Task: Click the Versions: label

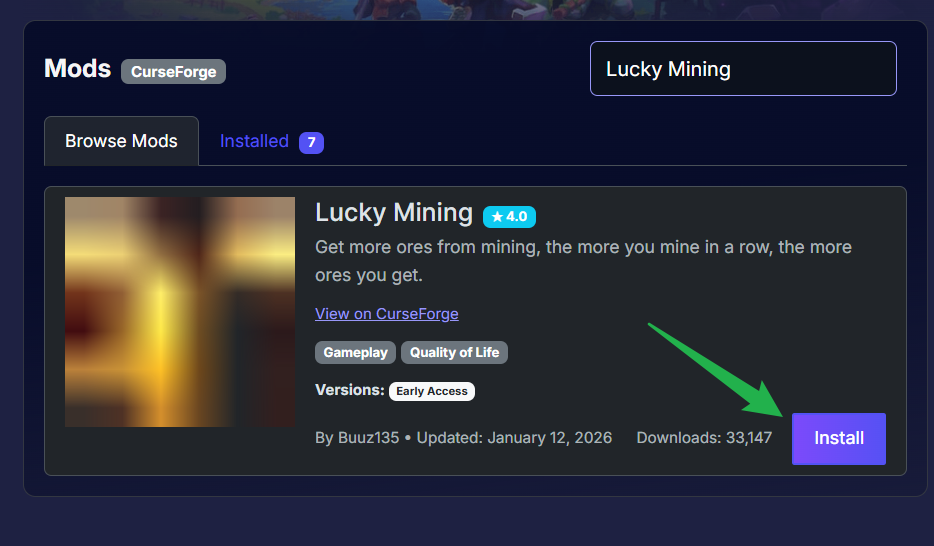Action: pos(350,390)
